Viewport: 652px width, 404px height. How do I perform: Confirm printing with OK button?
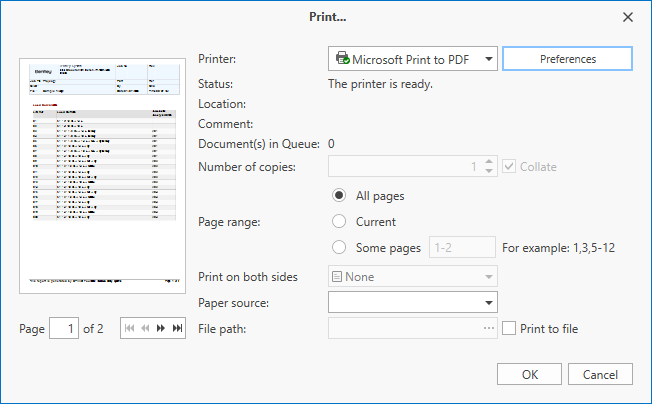coord(529,374)
